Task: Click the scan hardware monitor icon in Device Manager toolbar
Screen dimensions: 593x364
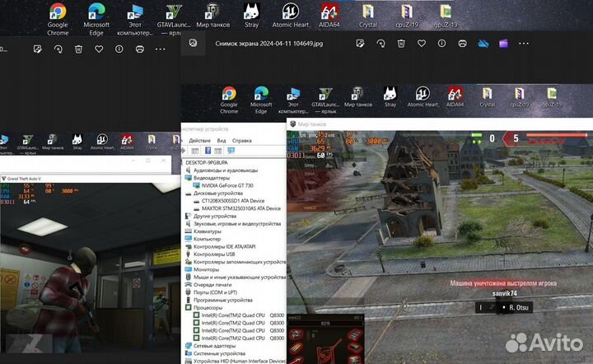Action: pyautogui.click(x=231, y=151)
